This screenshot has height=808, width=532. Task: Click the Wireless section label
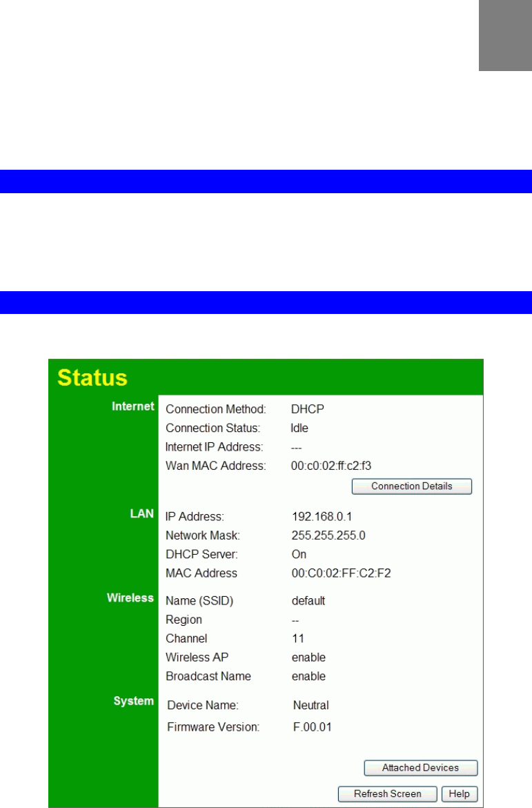(x=130, y=598)
